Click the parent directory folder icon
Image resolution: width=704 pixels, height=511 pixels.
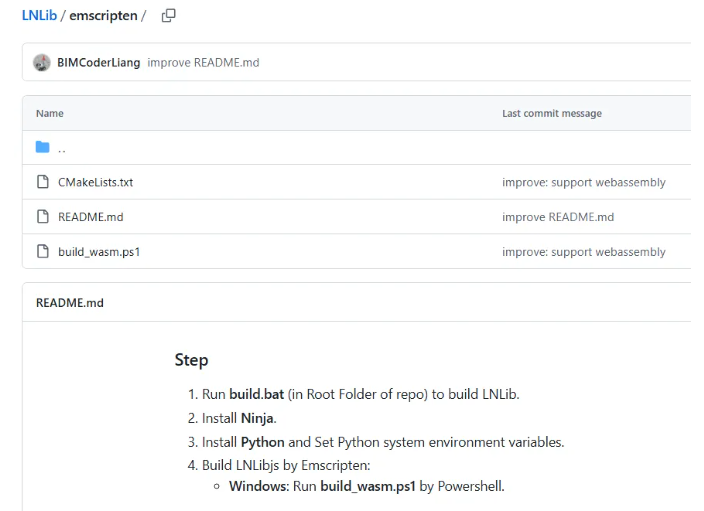(x=42, y=148)
